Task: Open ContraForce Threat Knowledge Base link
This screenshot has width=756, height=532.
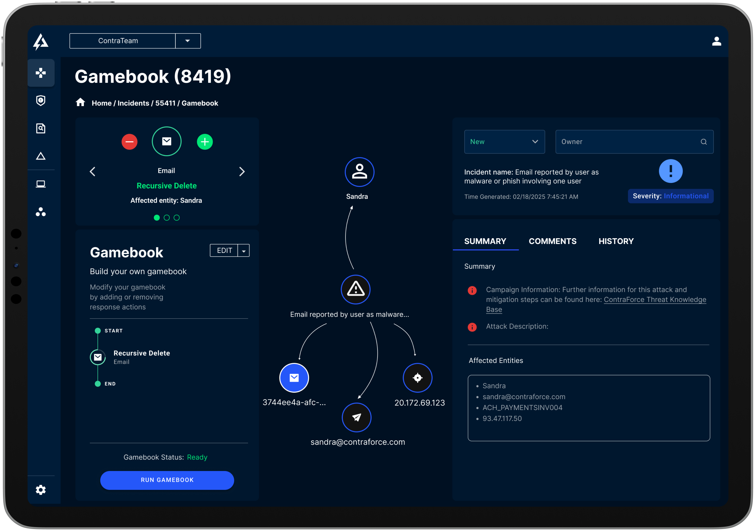Action: pyautogui.click(x=655, y=299)
